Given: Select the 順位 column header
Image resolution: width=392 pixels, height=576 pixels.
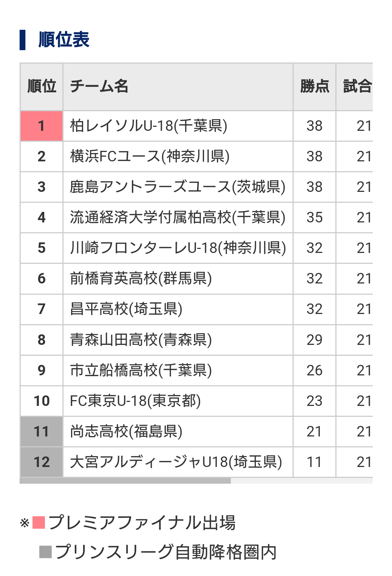Looking at the screenshot, I should 42,87.
